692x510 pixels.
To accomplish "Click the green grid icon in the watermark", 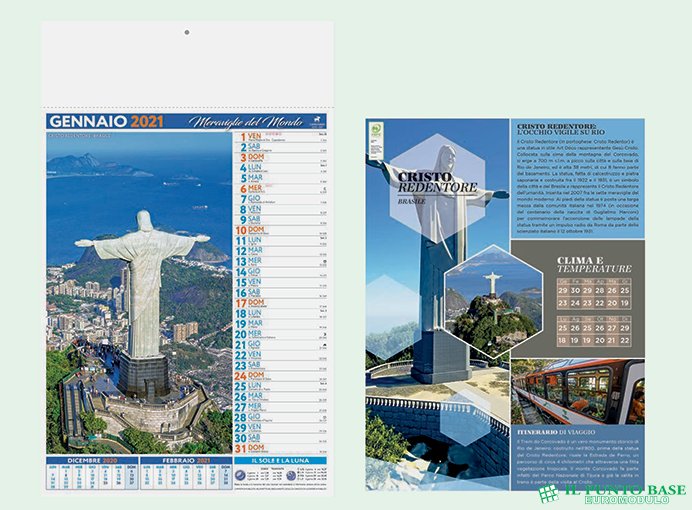I will pos(548,492).
